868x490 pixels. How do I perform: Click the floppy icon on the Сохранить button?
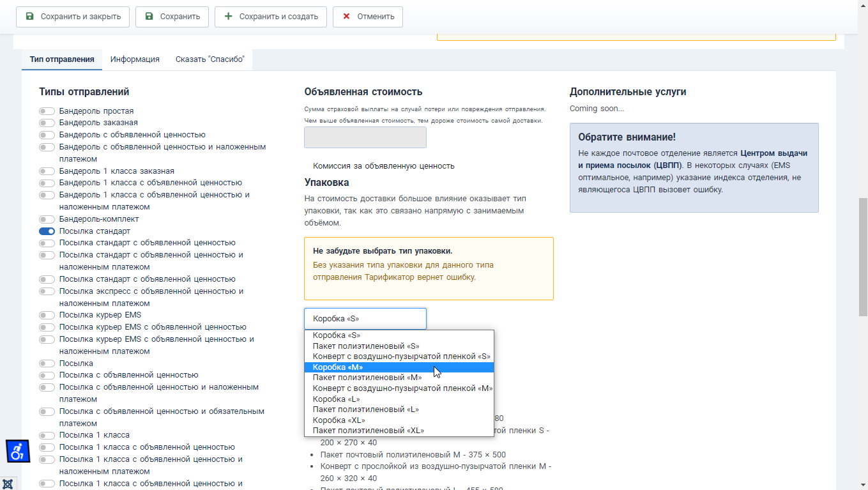(x=149, y=17)
